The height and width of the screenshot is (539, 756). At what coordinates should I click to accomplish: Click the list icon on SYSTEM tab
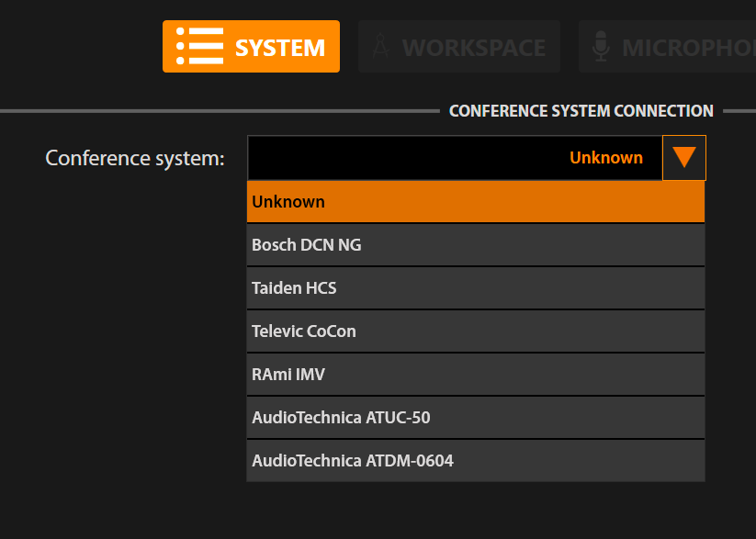tap(199, 46)
